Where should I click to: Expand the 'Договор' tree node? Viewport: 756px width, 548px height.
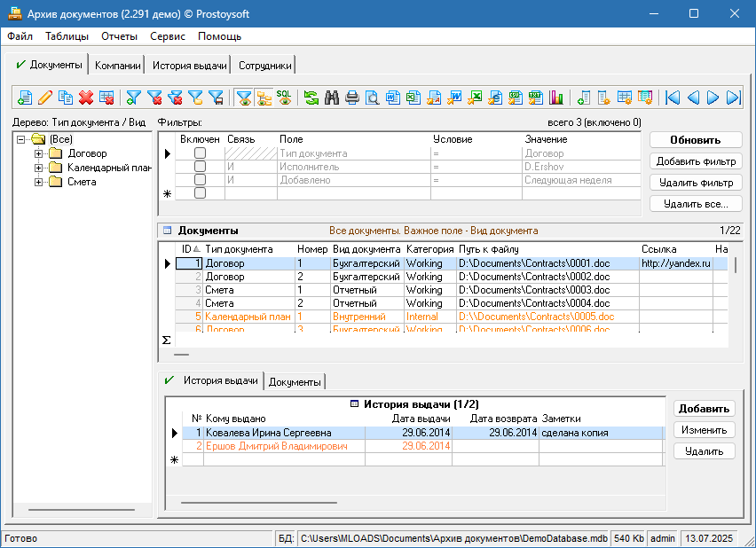(38, 153)
